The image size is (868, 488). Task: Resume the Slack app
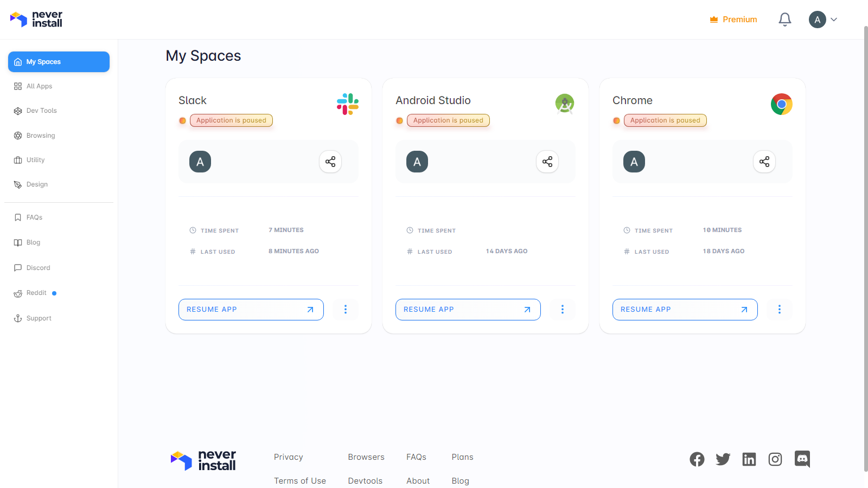coord(251,310)
